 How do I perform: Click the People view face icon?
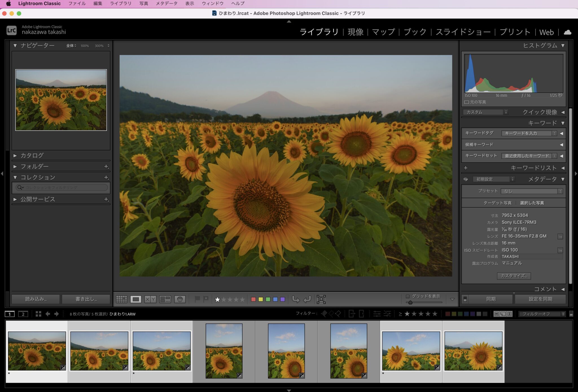pos(180,299)
